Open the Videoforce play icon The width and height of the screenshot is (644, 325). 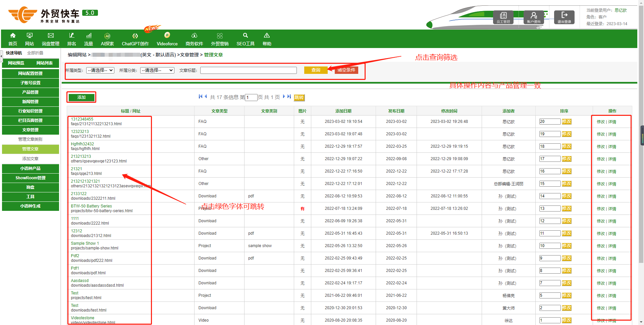click(x=167, y=35)
